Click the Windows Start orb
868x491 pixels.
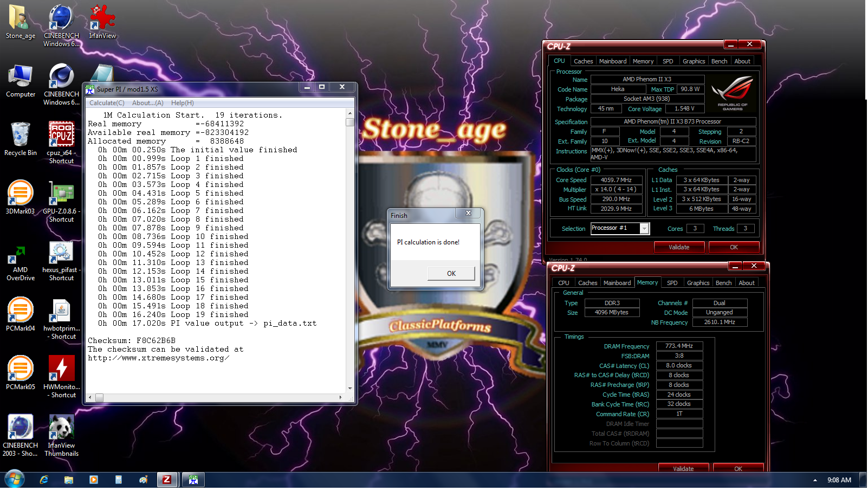14,480
